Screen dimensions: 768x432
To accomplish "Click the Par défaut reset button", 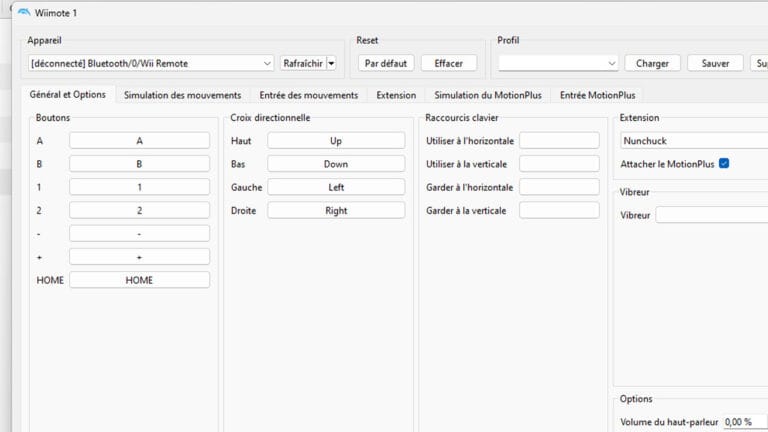I will pyautogui.click(x=385, y=63).
